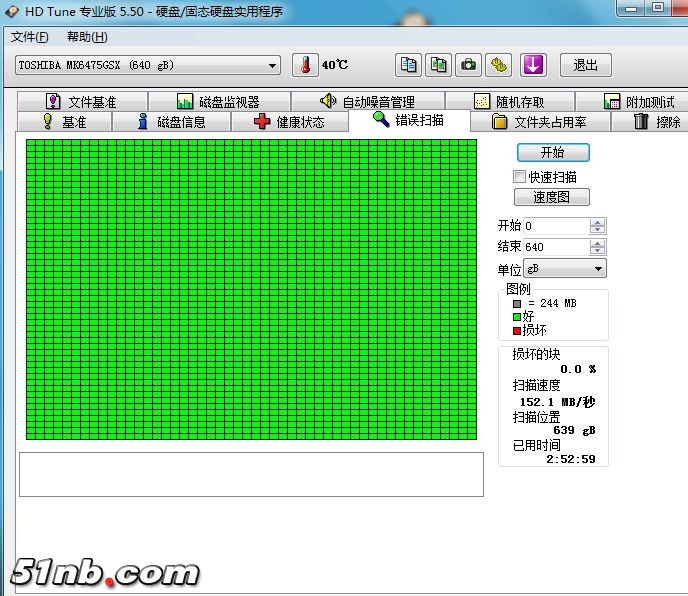This screenshot has height=596, width=688.
Task: Click the 结束 end value field showing 640
Action: click(556, 247)
